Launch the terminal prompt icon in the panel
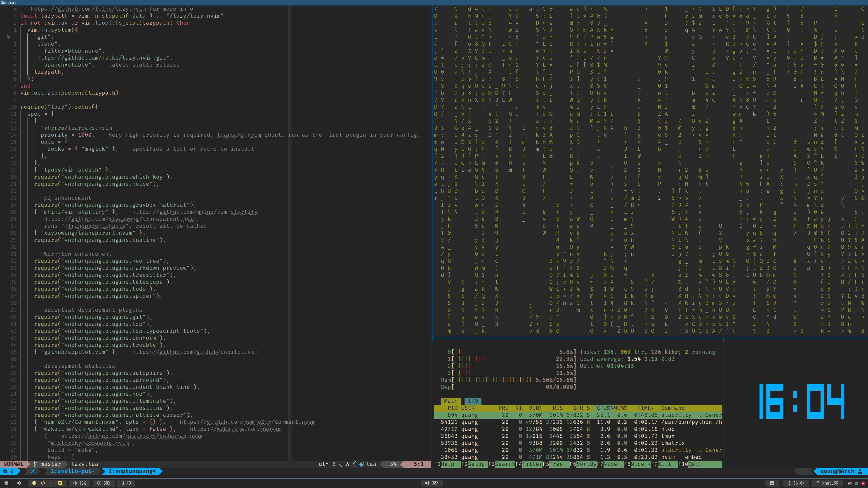Viewport: 868px width, 488px height. (52, 483)
